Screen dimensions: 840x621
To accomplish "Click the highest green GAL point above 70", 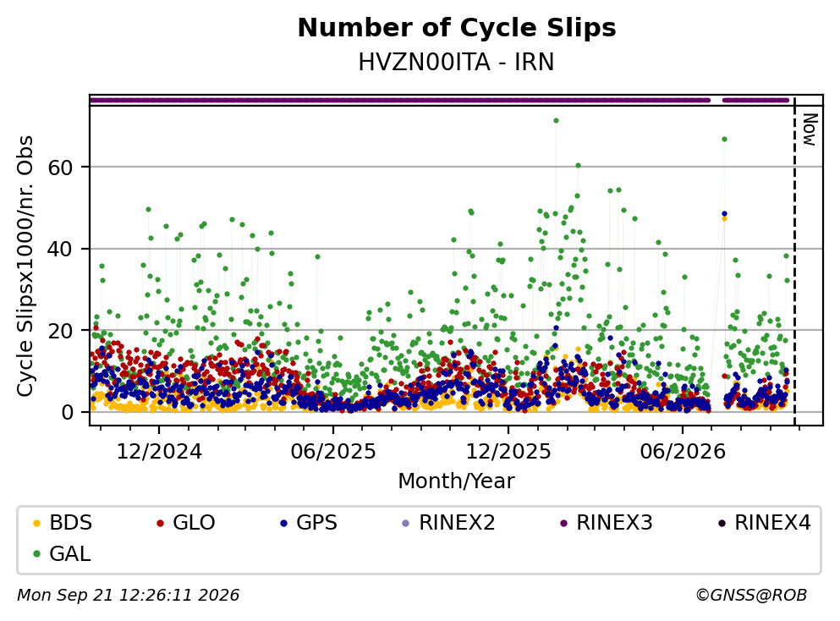I will pyautogui.click(x=556, y=120).
